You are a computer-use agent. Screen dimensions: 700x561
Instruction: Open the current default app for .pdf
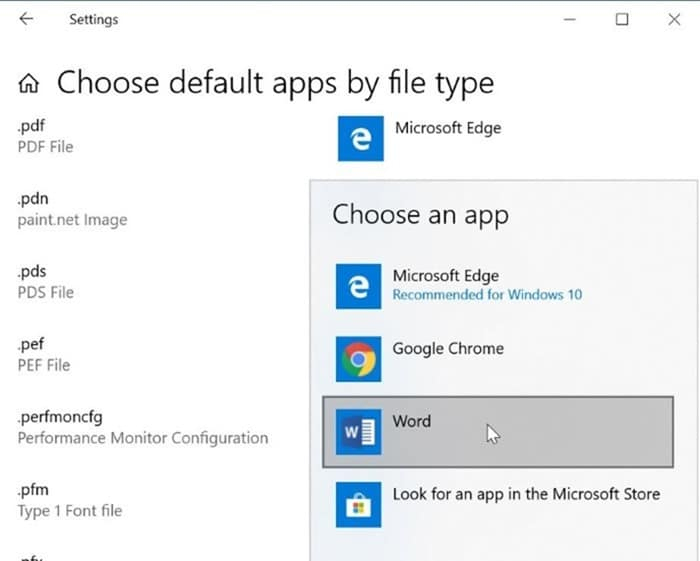coord(447,128)
